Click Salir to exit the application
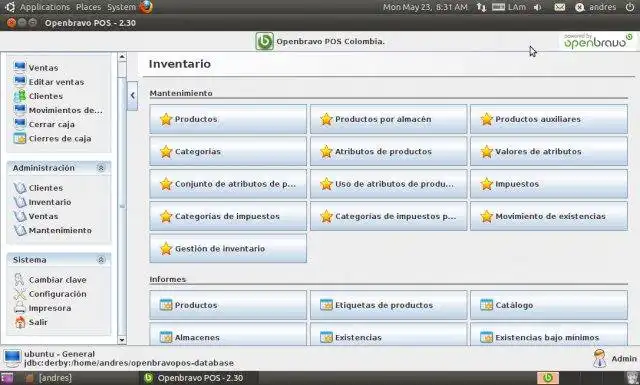The width and height of the screenshot is (640, 385). 31,322
